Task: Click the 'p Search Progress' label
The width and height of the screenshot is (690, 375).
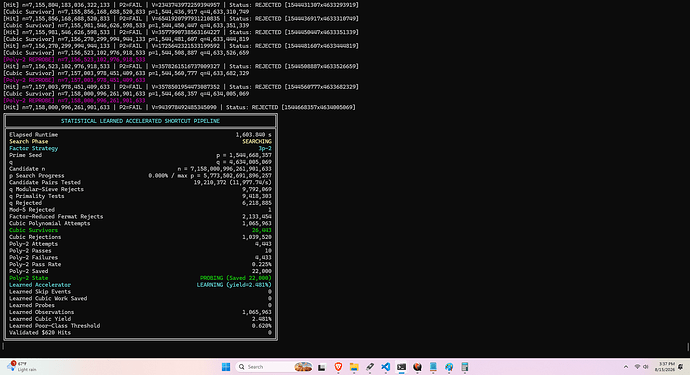Action: coord(37,176)
